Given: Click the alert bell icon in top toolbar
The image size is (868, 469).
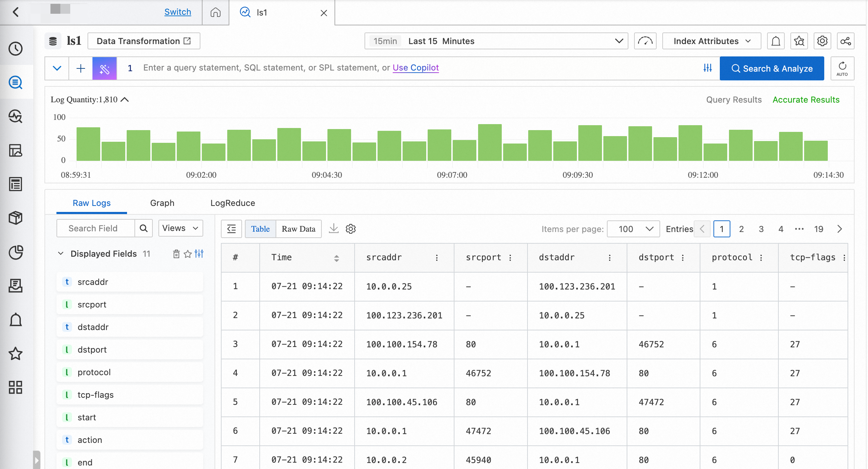Looking at the screenshot, I should [x=776, y=41].
